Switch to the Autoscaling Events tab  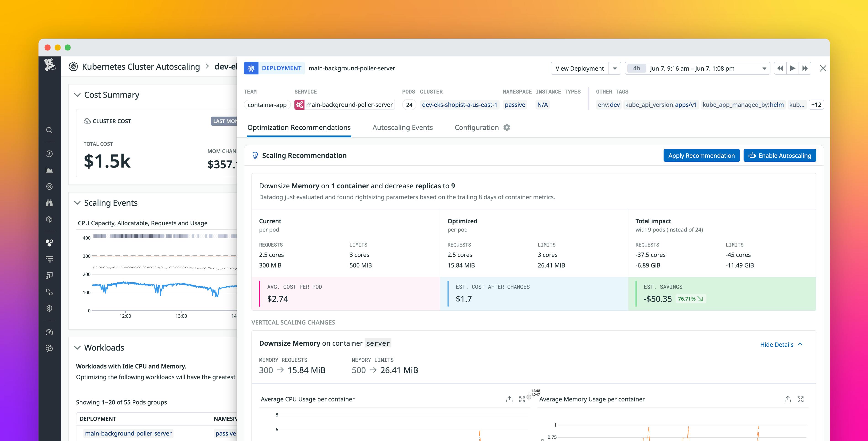(x=403, y=128)
